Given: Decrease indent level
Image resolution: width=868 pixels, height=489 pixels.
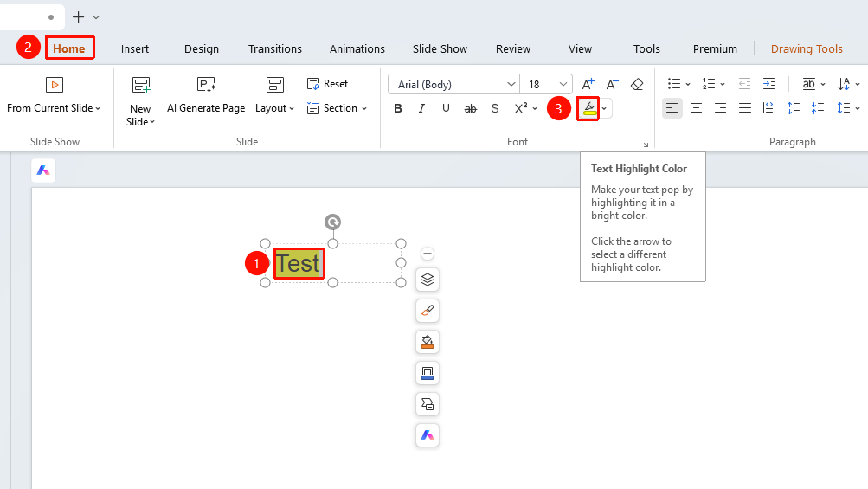Looking at the screenshot, I should click(744, 84).
